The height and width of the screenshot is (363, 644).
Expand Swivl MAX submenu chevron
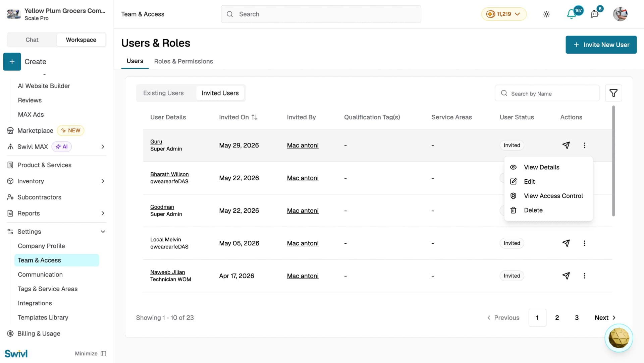(103, 147)
